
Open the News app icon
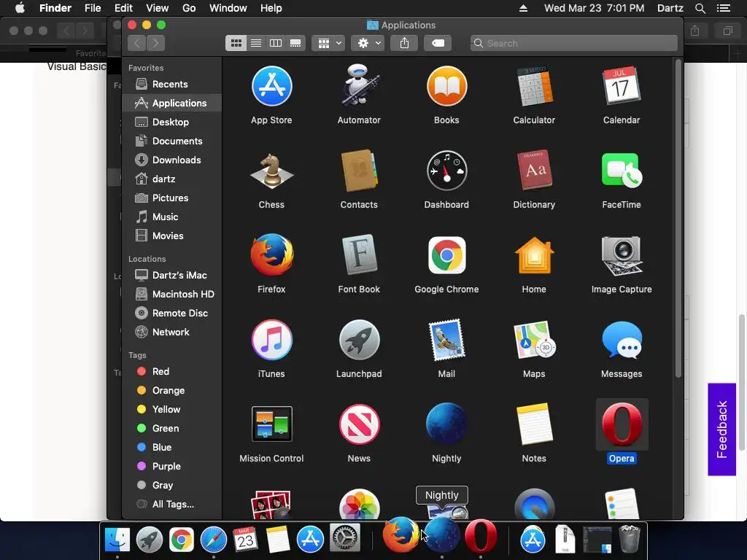coord(359,424)
